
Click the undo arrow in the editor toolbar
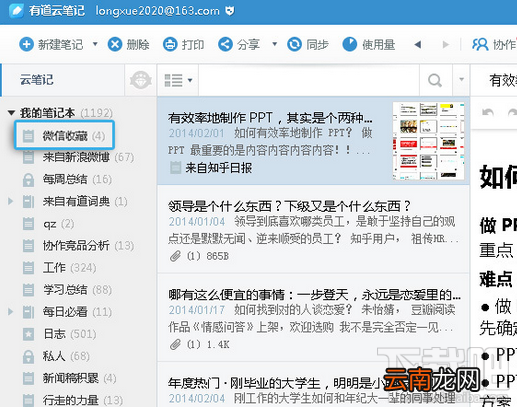tap(488, 113)
